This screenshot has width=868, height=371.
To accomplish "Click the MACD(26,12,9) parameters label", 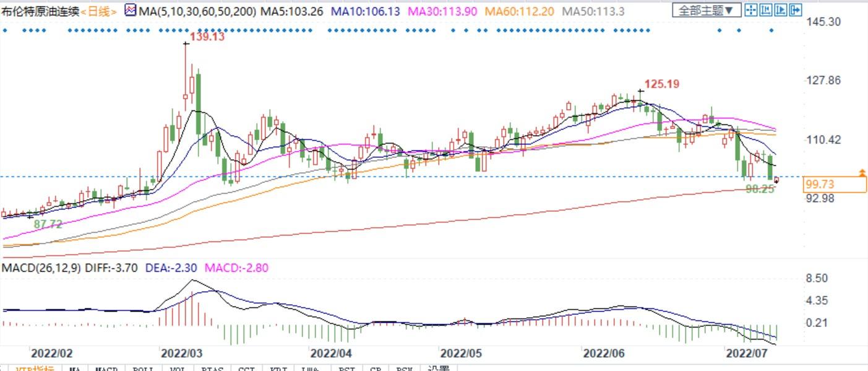I will click(x=40, y=268).
